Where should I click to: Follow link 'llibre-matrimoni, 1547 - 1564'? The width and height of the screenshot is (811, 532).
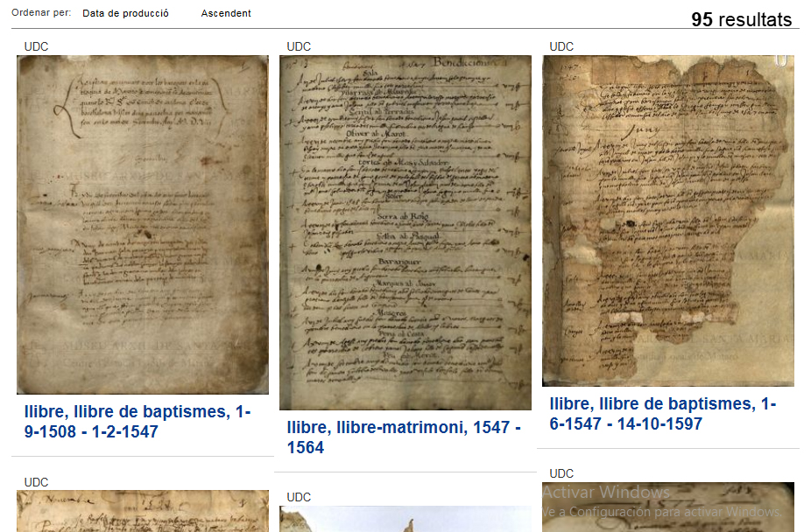click(404, 437)
